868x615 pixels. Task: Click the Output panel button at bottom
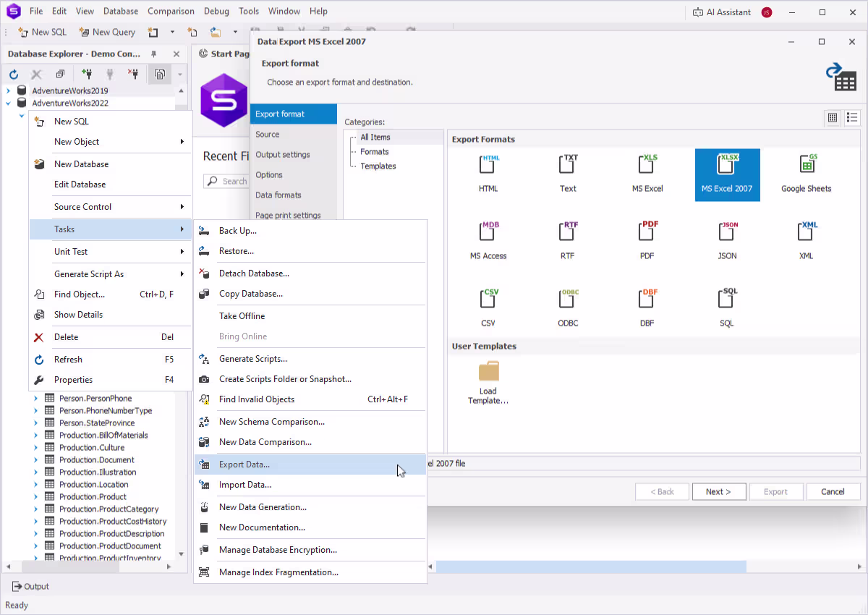pyautogui.click(x=31, y=587)
